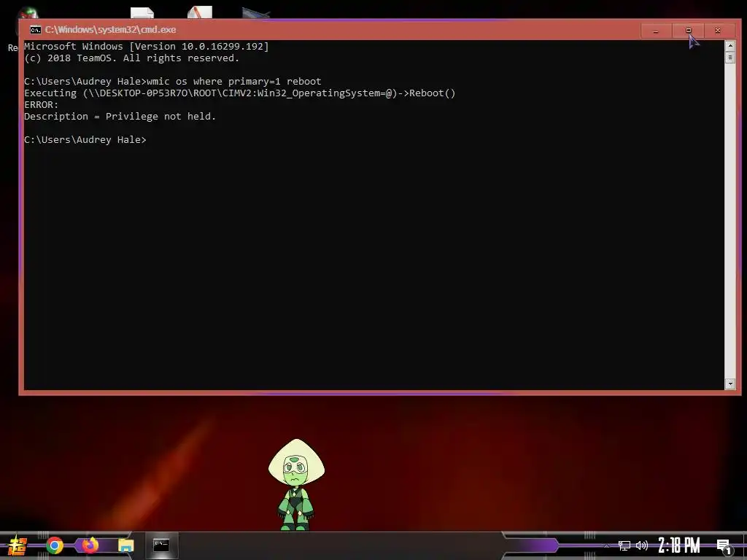Open File Explorer from the taskbar
The image size is (747, 560).
click(x=125, y=545)
